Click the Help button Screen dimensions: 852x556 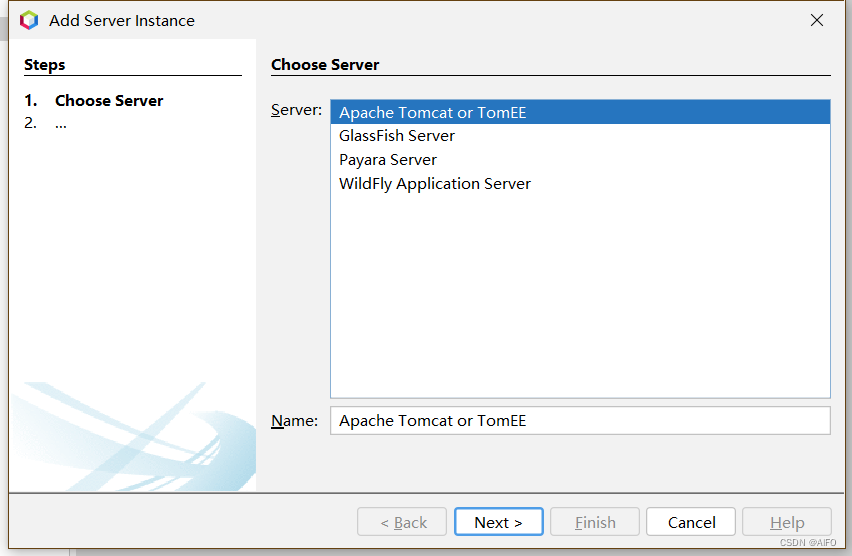point(787,522)
